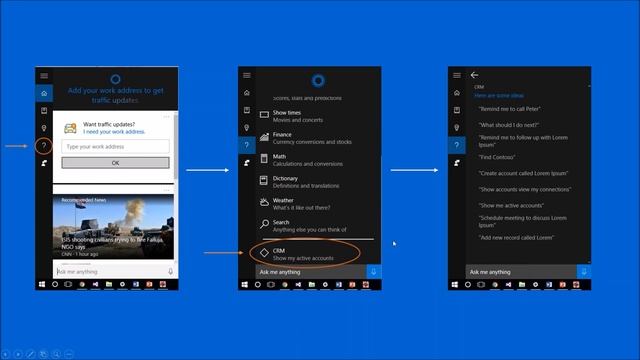
Task: Select the slideshow pen tool control
Action: point(31,354)
